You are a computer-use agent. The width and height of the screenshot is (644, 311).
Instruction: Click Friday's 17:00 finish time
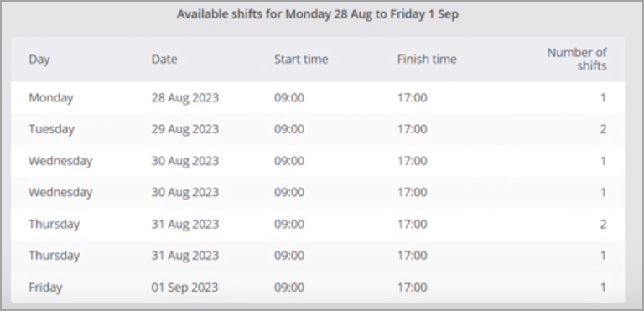[412, 288]
